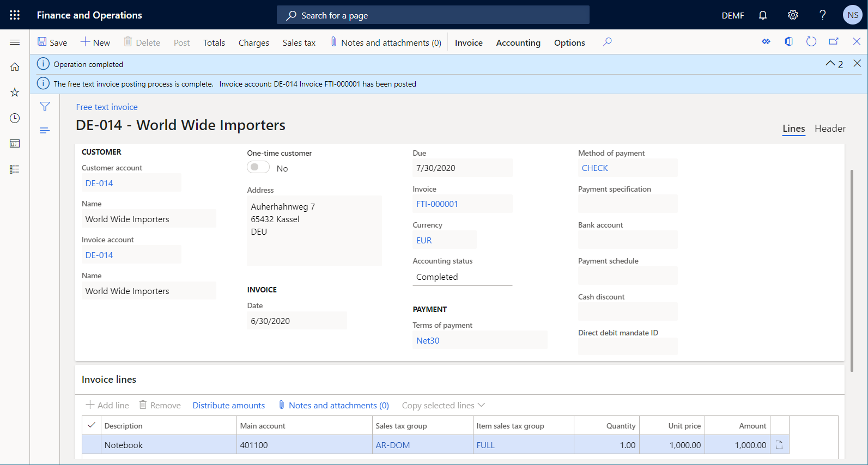
Task: Open the filter pane funnel icon
Action: [45, 107]
